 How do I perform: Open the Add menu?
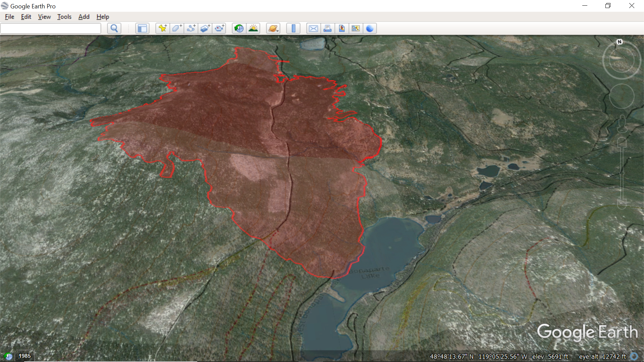84,17
